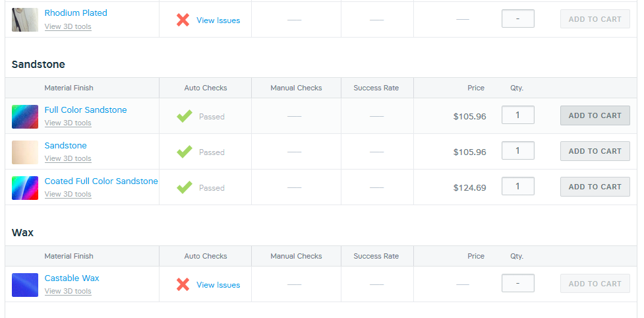The width and height of the screenshot is (644, 318).
Task: Click the Rhodium Plated material thumbnail
Action: [x=25, y=20]
